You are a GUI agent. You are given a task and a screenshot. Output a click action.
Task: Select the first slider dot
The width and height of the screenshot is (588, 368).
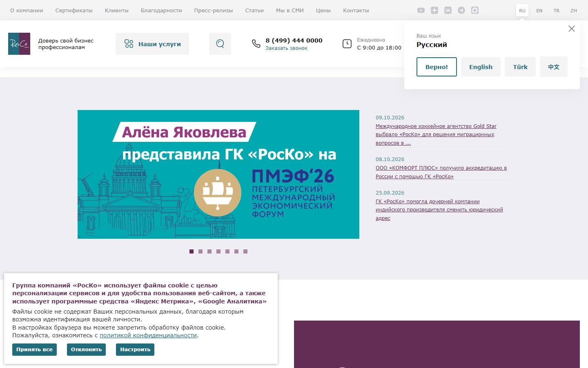pyautogui.click(x=192, y=251)
